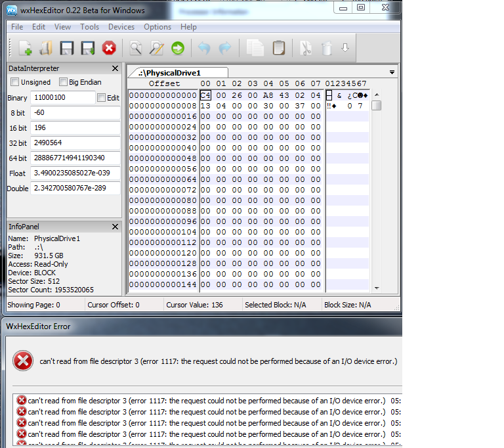
Task: Close the InfoPanel
Action: click(x=115, y=227)
